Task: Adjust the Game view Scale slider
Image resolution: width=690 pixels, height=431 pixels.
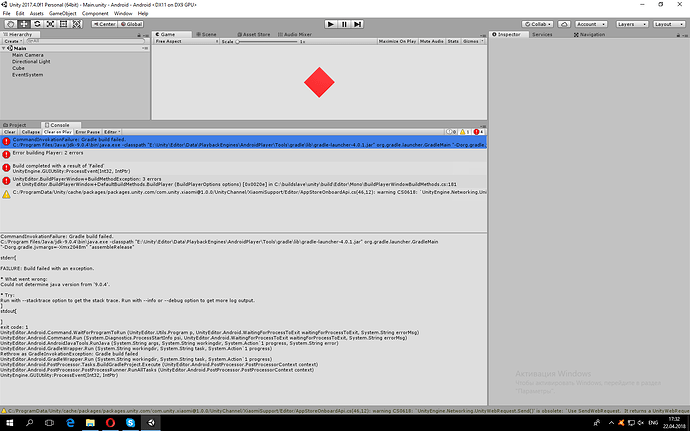Action: pos(268,41)
